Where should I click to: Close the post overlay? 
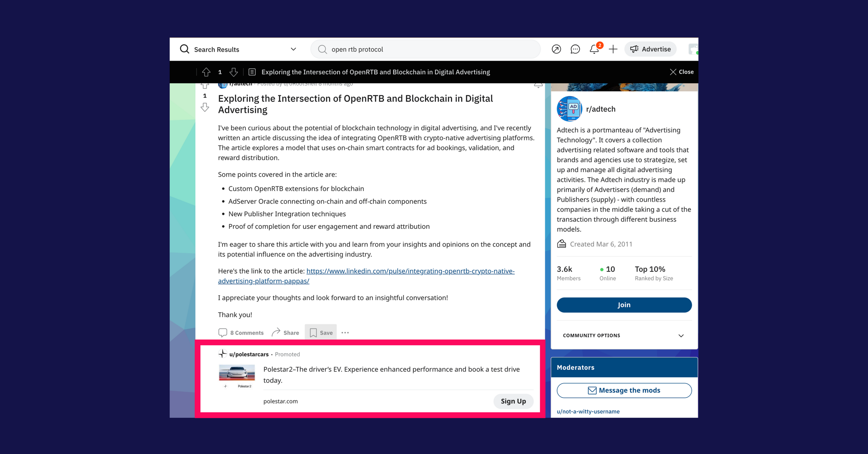(682, 72)
